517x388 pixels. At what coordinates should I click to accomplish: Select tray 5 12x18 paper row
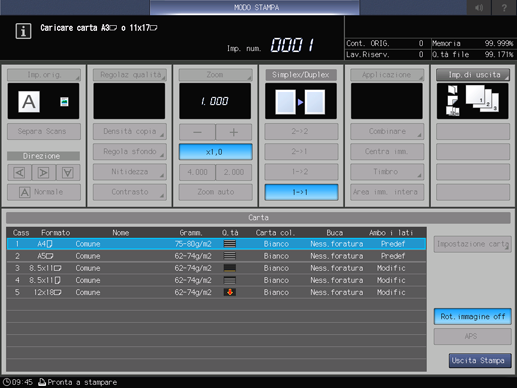[216, 292]
